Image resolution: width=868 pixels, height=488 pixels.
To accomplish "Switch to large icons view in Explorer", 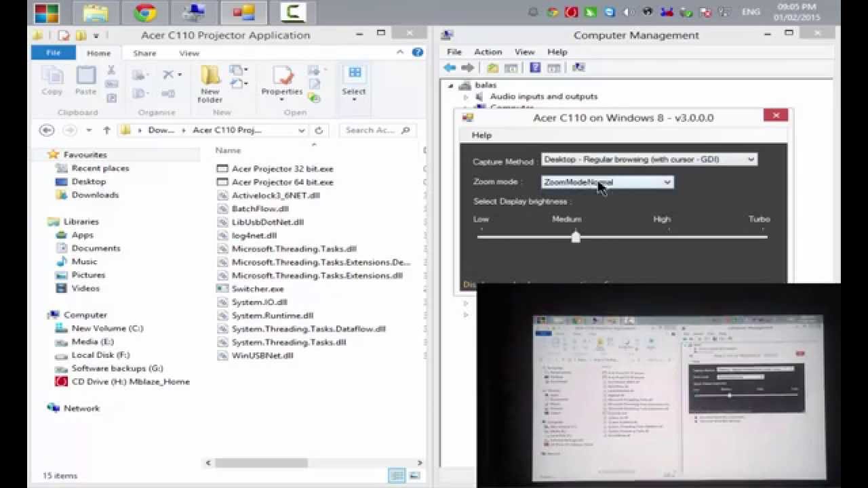I will click(415, 476).
